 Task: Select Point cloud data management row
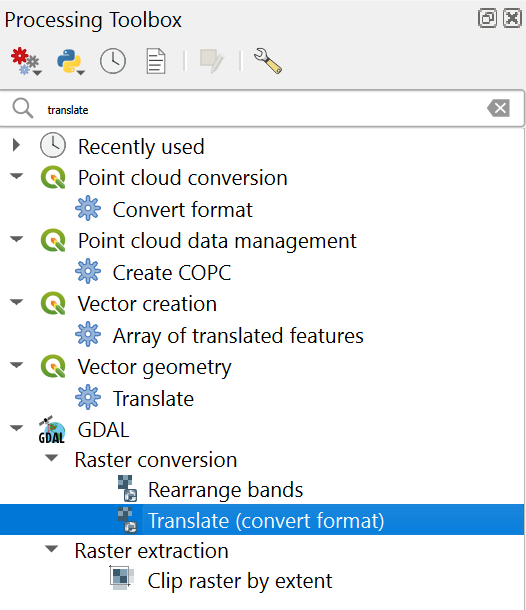point(262,241)
